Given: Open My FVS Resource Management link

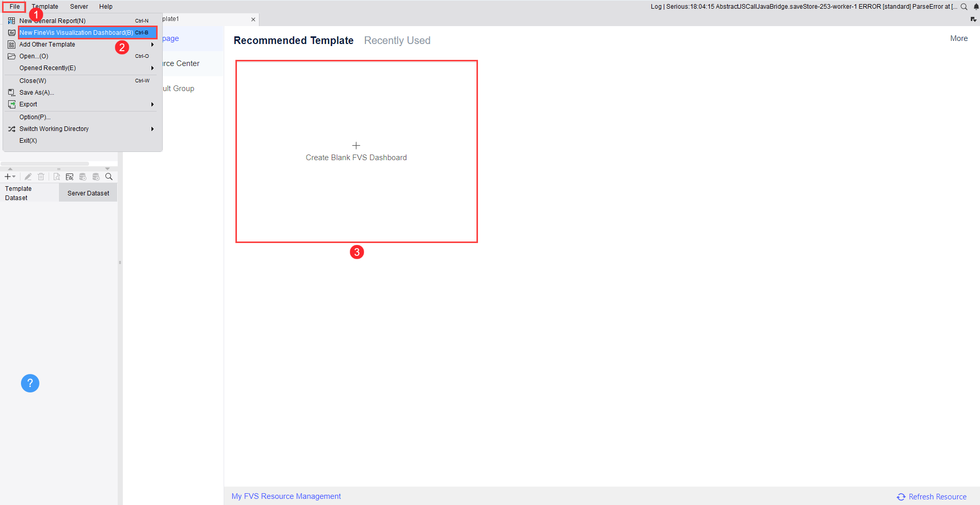Looking at the screenshot, I should coord(286,496).
